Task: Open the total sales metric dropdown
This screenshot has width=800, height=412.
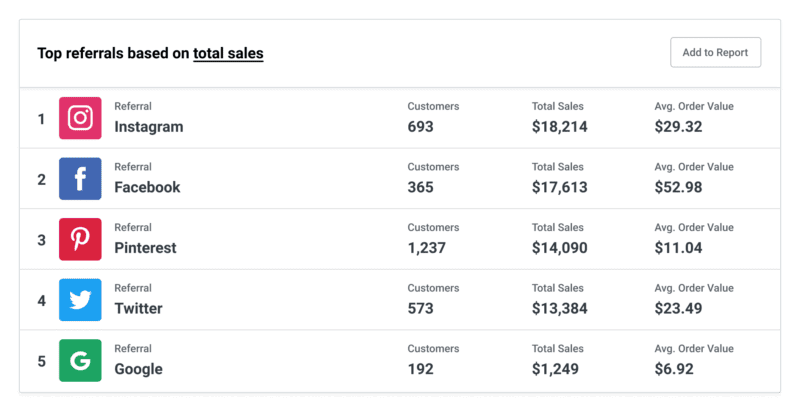Action: (x=228, y=53)
